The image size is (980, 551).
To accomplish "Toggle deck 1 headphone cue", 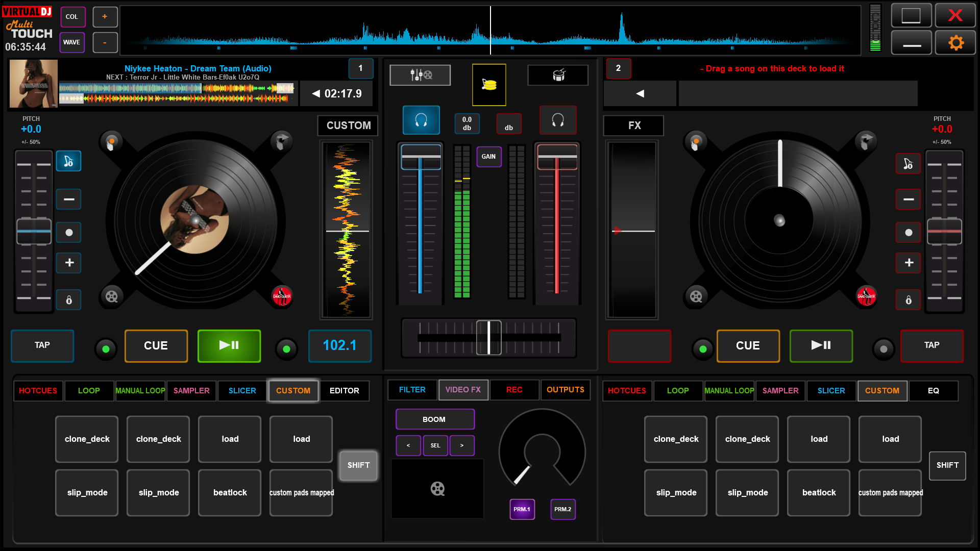I will tap(421, 120).
